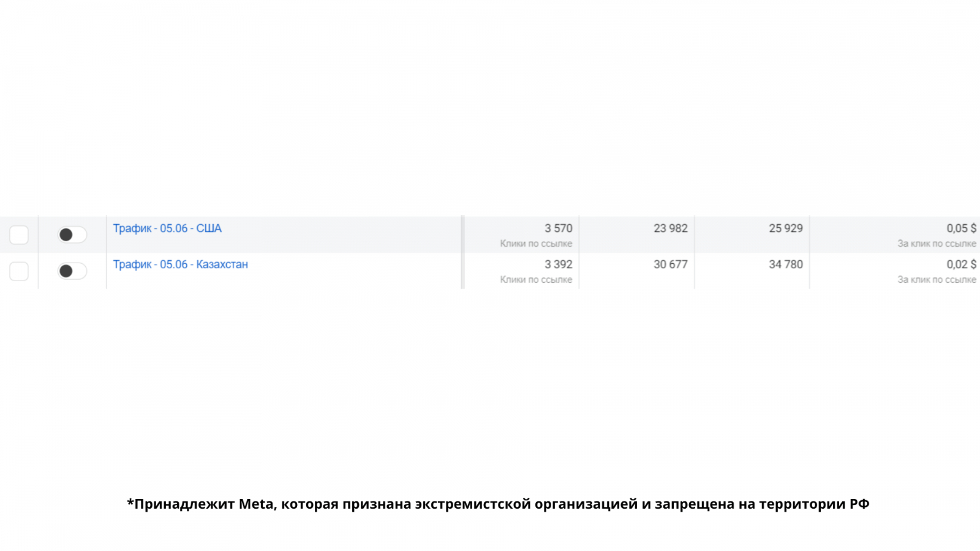Toggle the США traffic campaign switch
The width and height of the screenshot is (980, 551).
[x=72, y=234]
